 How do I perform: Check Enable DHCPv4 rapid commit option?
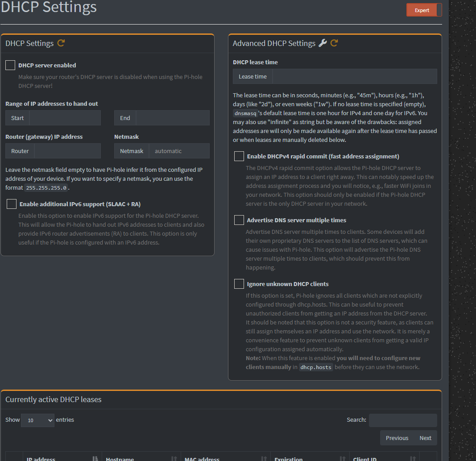tap(239, 156)
